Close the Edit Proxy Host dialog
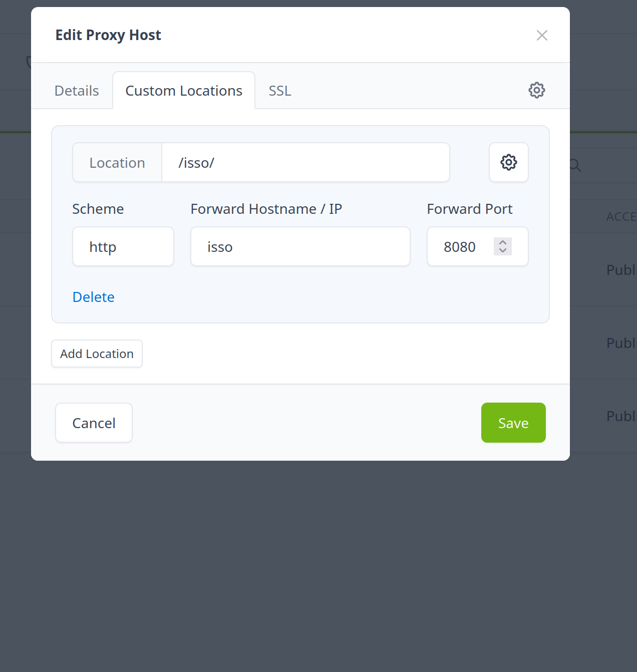The image size is (637, 672). coord(542,36)
